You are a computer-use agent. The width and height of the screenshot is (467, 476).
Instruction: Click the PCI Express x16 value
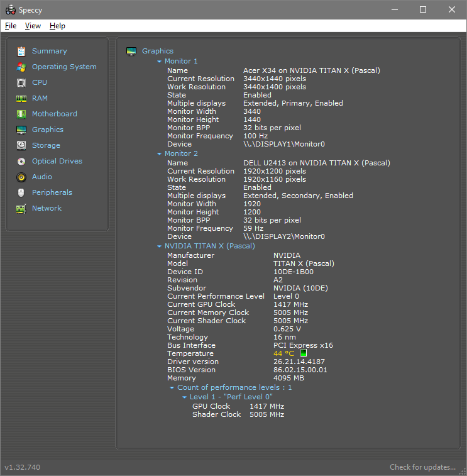pyautogui.click(x=303, y=345)
